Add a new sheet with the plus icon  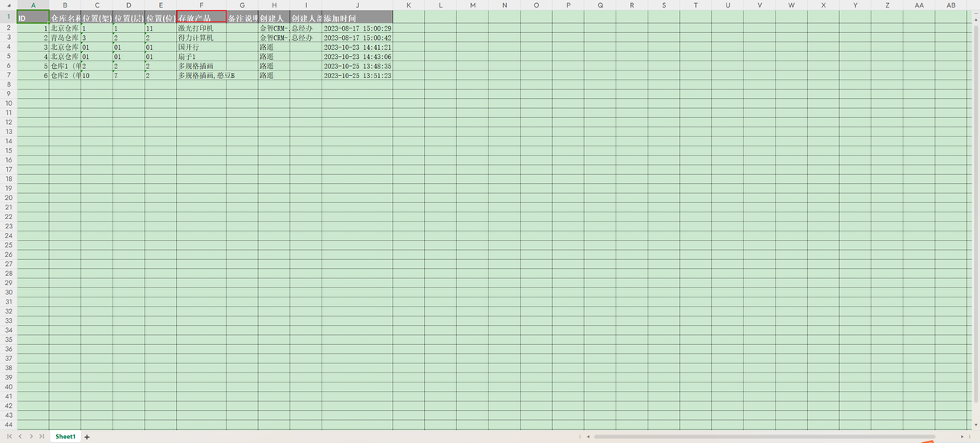(87, 436)
